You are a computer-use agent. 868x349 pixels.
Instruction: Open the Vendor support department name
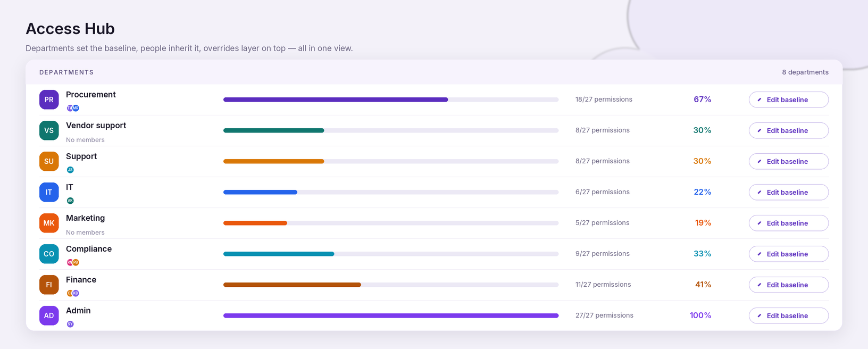96,126
